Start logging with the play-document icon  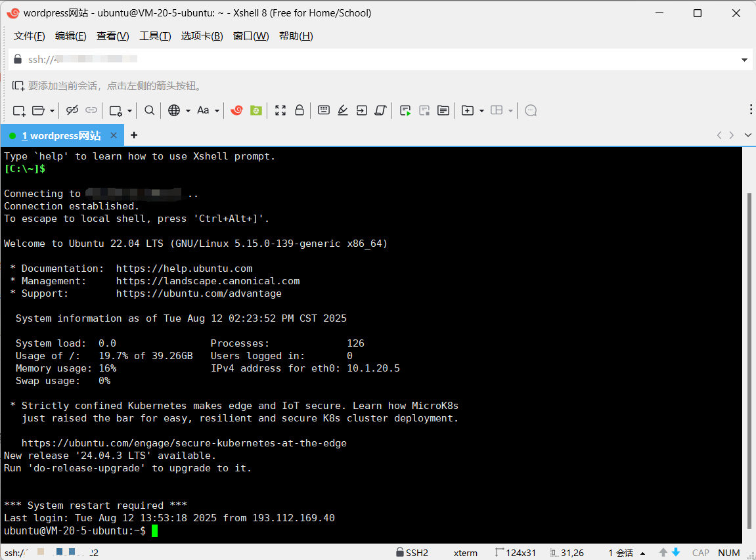pos(405,110)
